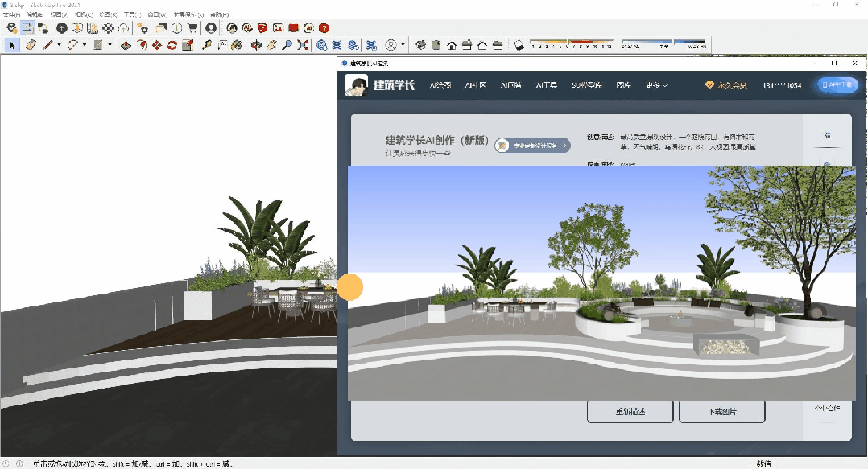
Task: Click the APP下载 button
Action: coord(837,85)
